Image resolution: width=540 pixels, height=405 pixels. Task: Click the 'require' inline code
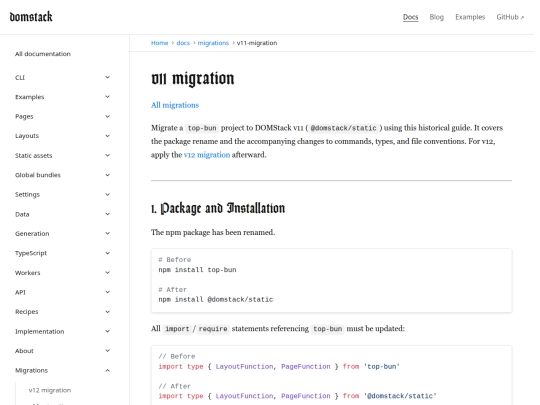[x=213, y=329]
